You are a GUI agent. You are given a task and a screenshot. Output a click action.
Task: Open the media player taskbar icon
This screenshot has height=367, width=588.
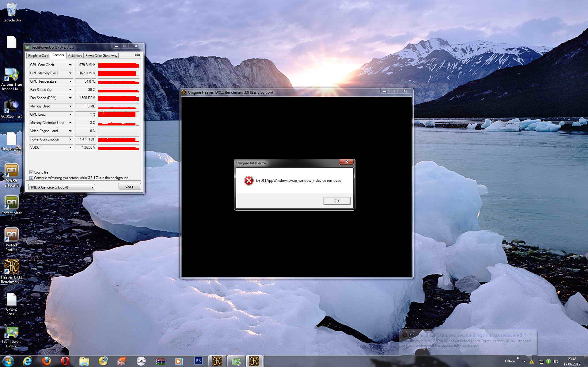pos(179,361)
